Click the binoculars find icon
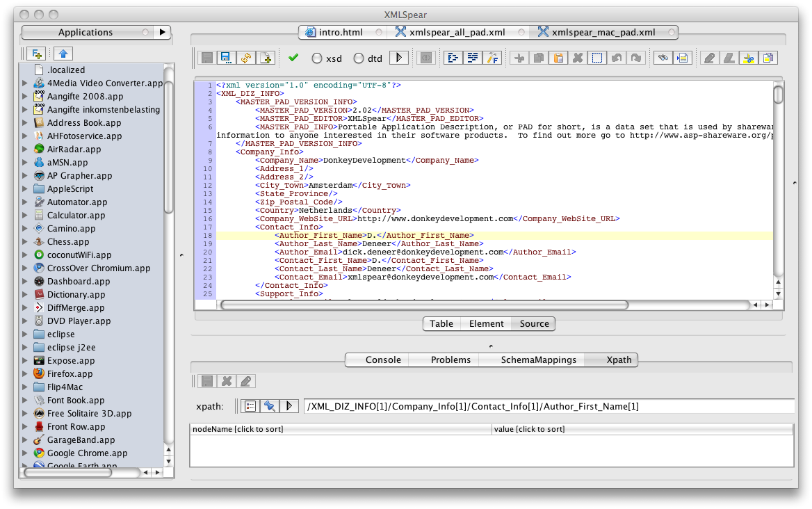 click(663, 58)
